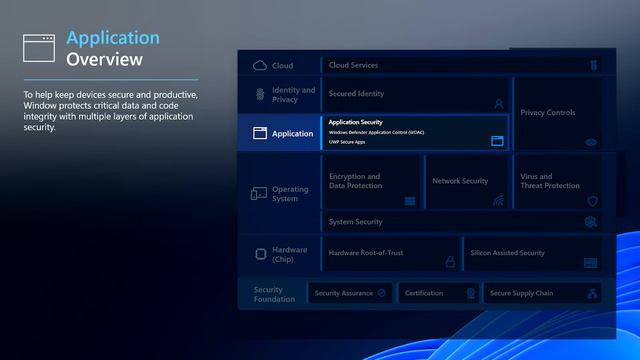Click the shield icon in Virus and Threat Protection
The width and height of the screenshot is (640, 360).
pos(592,201)
